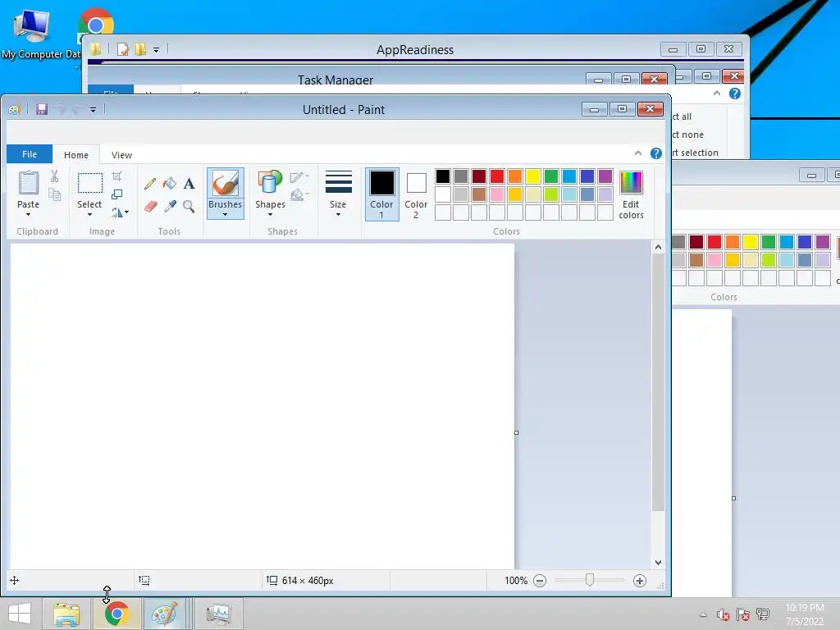
Task: Open File Explorer from the taskbar
Action: [x=66, y=614]
